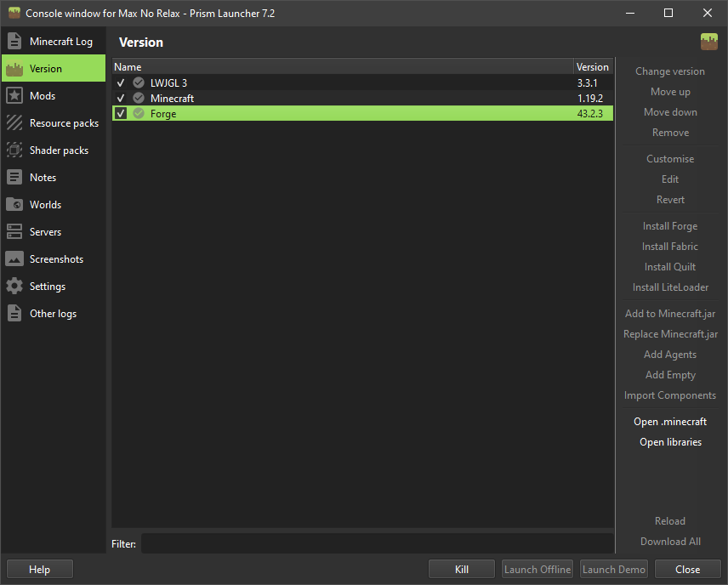Click the striped Resource packs icon
This screenshot has width=728, height=585.
click(x=14, y=123)
